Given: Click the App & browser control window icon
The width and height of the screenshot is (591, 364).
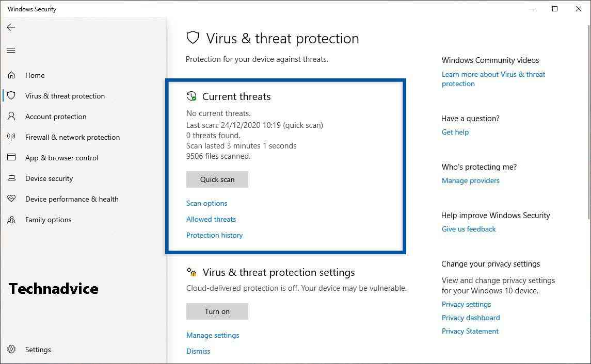Looking at the screenshot, I should click(x=11, y=157).
